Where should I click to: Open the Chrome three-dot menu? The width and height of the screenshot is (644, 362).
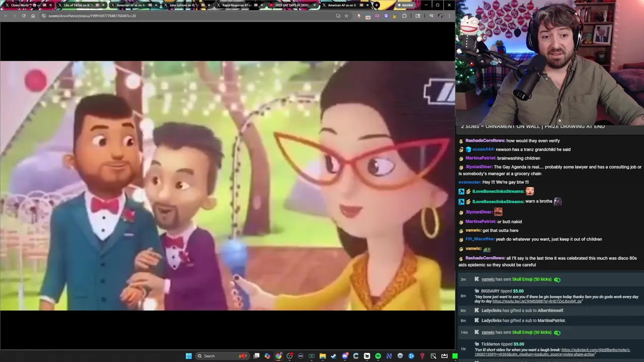coord(449,16)
